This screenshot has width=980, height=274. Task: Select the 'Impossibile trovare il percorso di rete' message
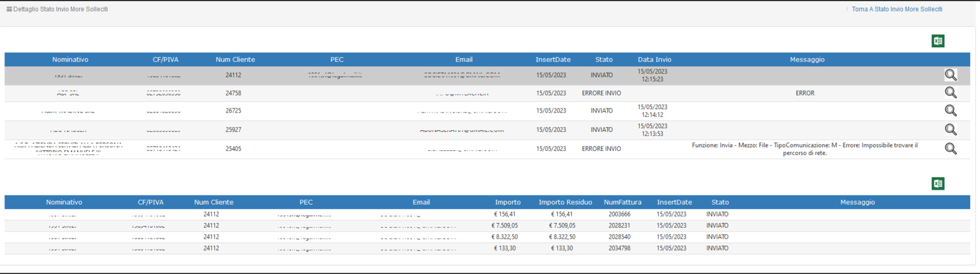pos(805,149)
